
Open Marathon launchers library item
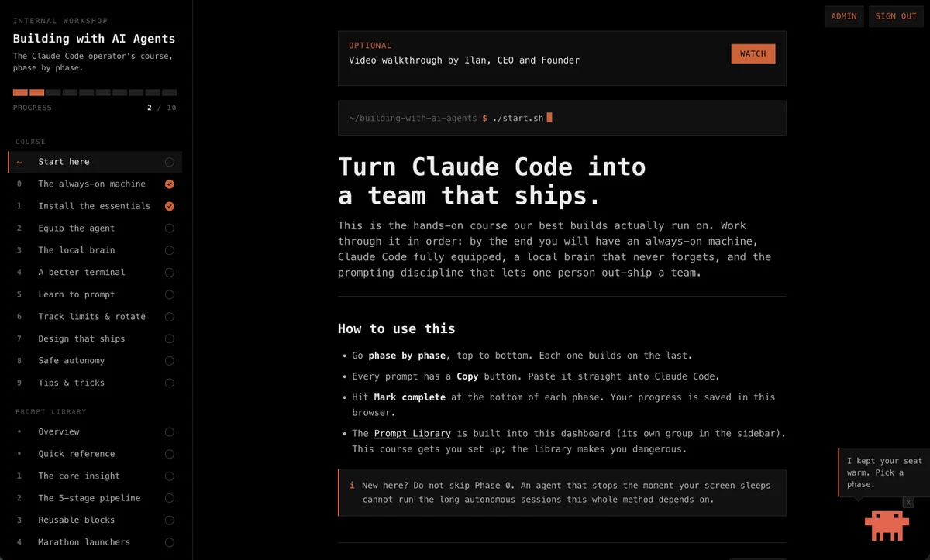[x=95, y=542]
